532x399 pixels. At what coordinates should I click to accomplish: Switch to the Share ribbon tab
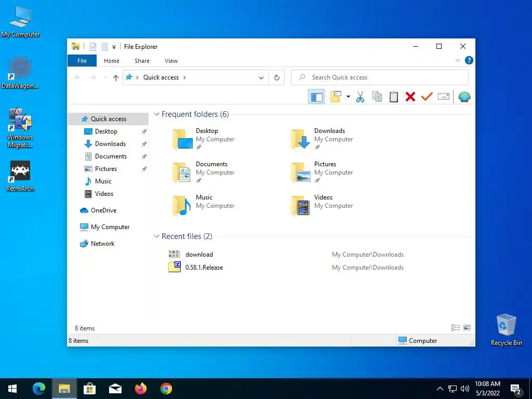tap(142, 61)
